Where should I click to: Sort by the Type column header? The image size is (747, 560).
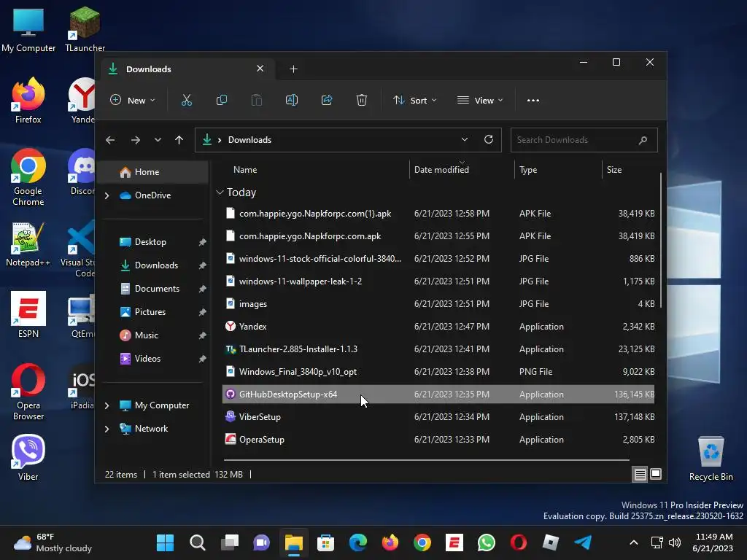coord(528,169)
